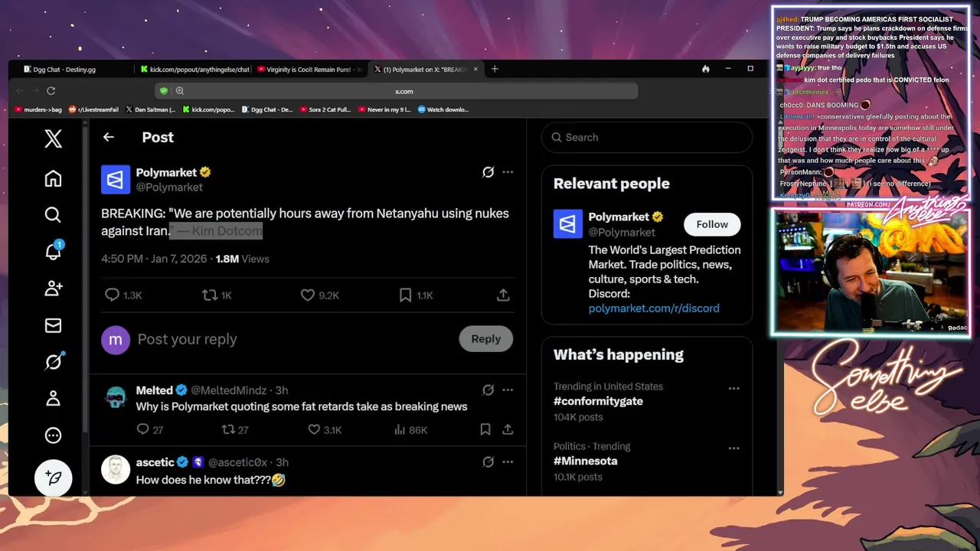The image size is (980, 551).
Task: Click the Reply button
Action: [x=485, y=339]
